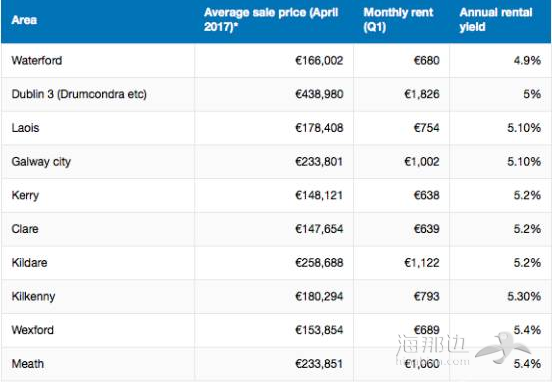
Task: Click the Chinese text watermark
Action: [x=432, y=344]
